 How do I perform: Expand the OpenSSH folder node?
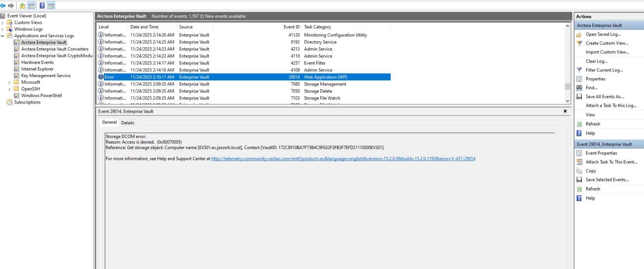10,89
